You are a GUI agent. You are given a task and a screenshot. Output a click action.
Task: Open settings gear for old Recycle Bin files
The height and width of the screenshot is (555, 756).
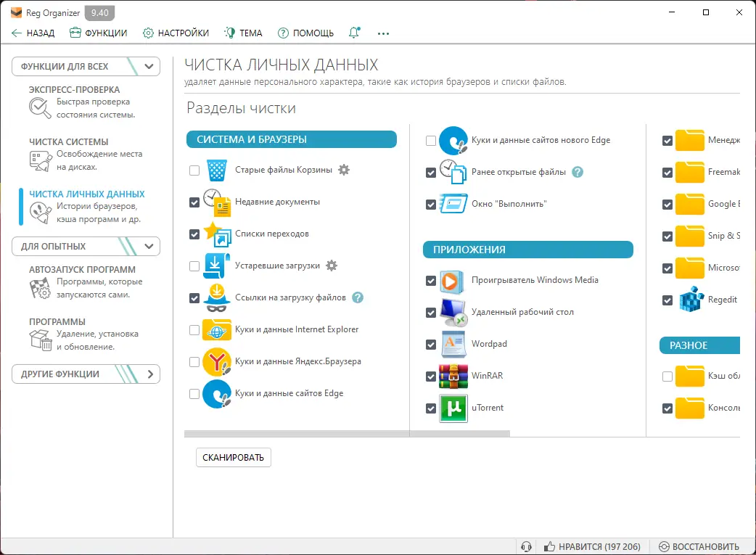(x=344, y=170)
